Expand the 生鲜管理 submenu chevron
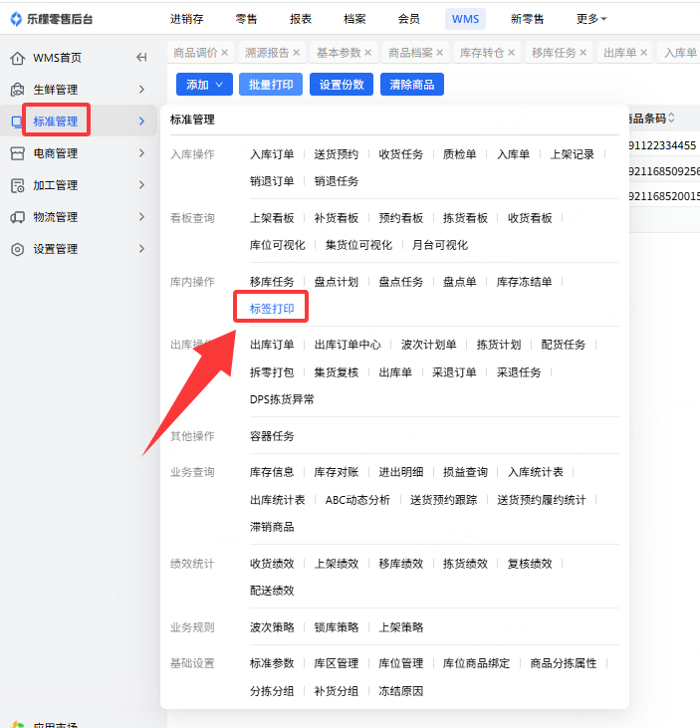The image size is (700, 728). 141,90
